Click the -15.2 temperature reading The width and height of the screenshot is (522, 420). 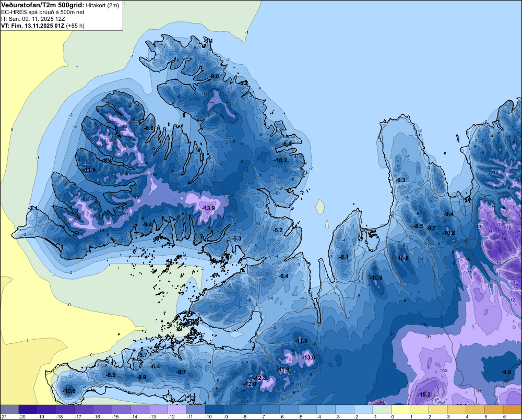coord(424,395)
